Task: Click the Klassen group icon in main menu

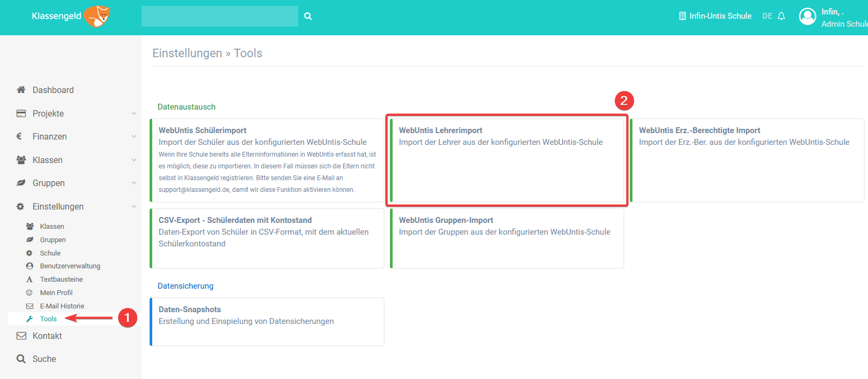Action: tap(21, 160)
